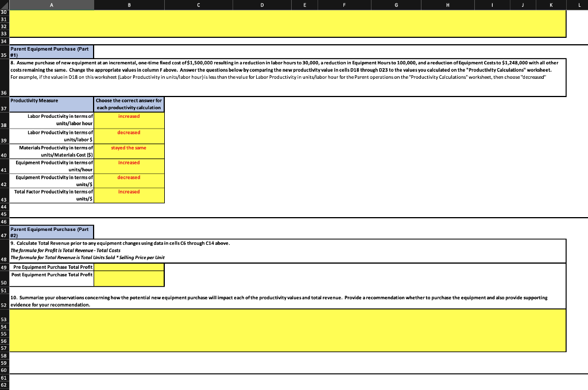Screen dimensions: 588x390
Task: Click the Select All corner above row headers
Action: [5, 5]
